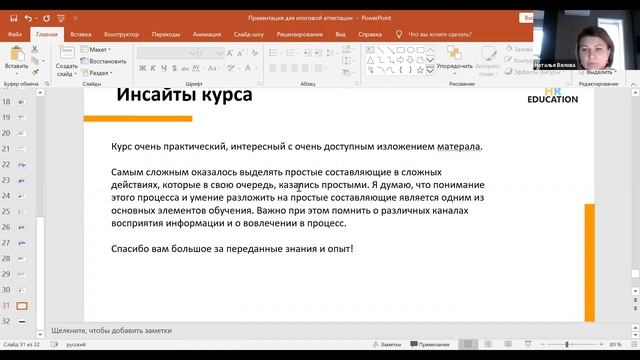
Task: Collapse the ribbon with the chevron arrow
Action: coord(633,84)
